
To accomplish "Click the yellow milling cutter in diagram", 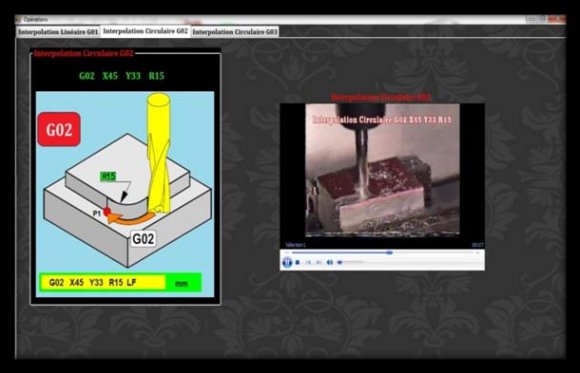I will [x=158, y=152].
